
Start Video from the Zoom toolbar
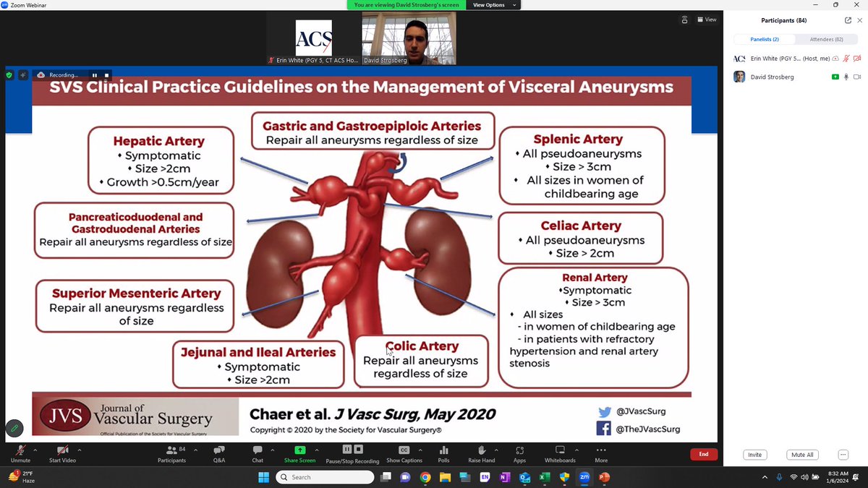click(62, 453)
